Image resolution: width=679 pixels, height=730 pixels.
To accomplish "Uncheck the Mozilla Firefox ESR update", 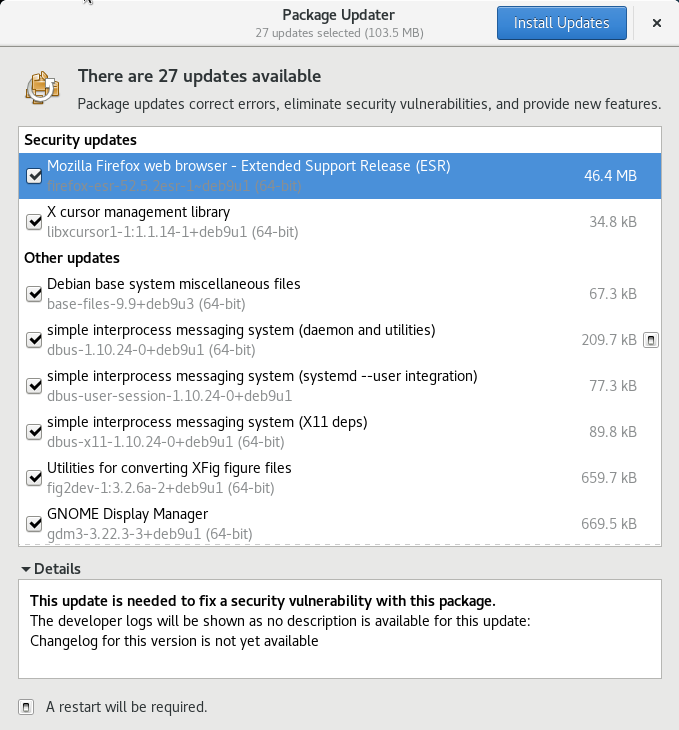I will coord(34,176).
